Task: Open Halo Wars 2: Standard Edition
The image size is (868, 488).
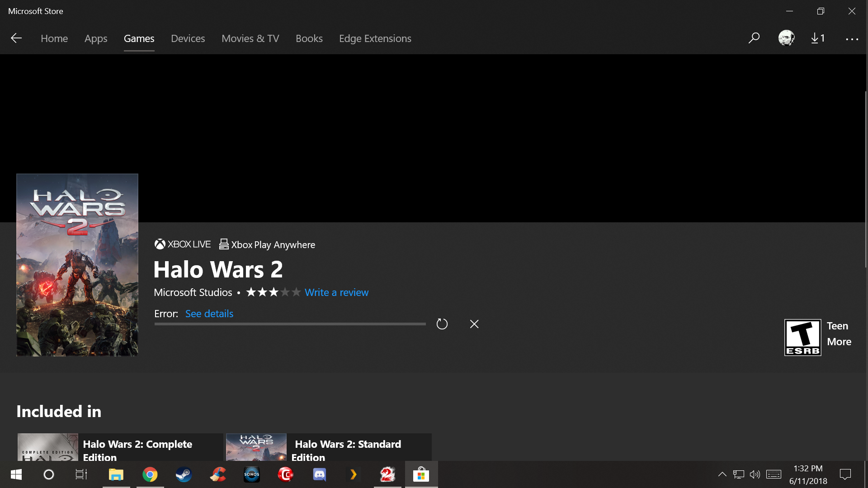Action: [329, 447]
